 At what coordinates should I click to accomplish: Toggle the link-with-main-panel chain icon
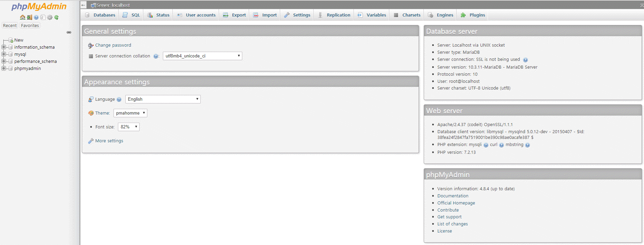[69, 32]
